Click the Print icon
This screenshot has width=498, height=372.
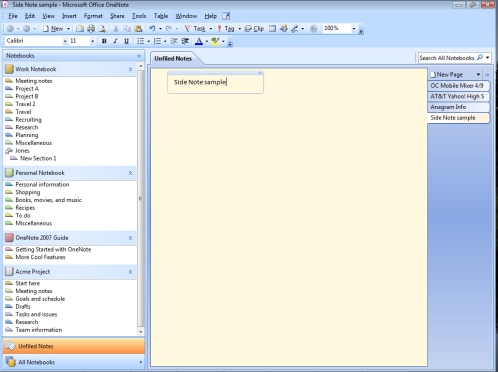tap(91, 29)
